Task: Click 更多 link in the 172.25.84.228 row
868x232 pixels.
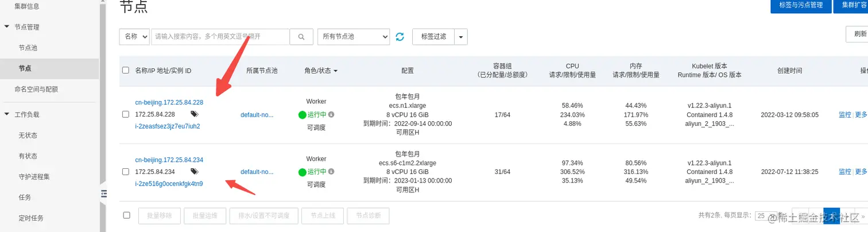Action: 861,114
